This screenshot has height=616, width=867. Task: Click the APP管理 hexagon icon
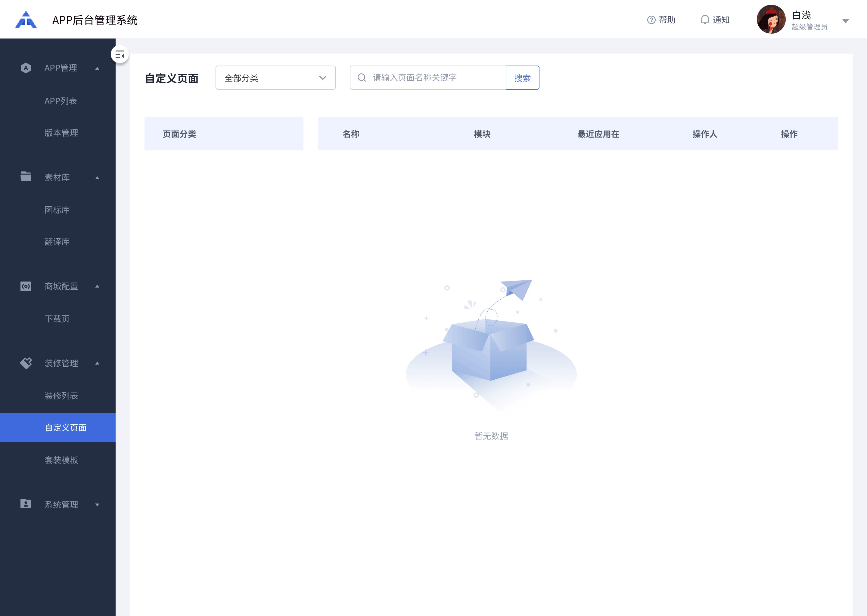(26, 68)
